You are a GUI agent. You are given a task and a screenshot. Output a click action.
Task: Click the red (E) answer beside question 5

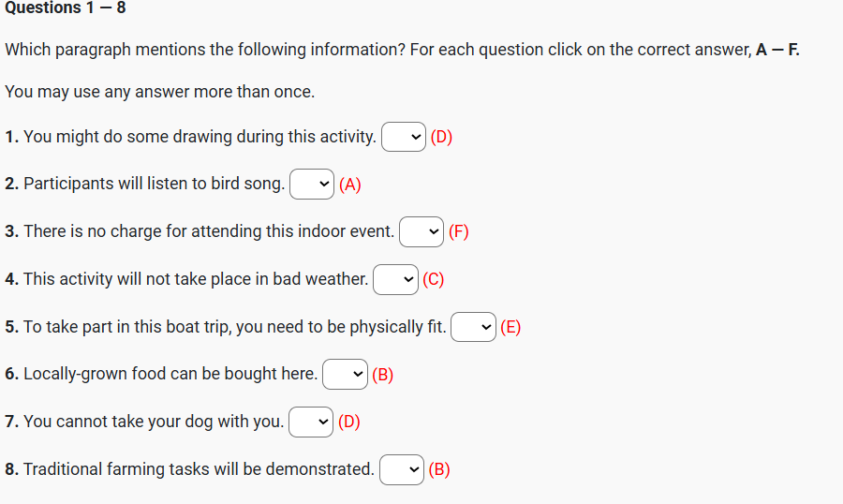[510, 327]
